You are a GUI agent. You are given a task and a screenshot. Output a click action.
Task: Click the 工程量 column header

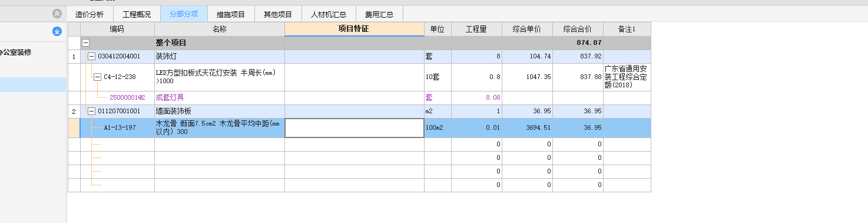point(476,29)
